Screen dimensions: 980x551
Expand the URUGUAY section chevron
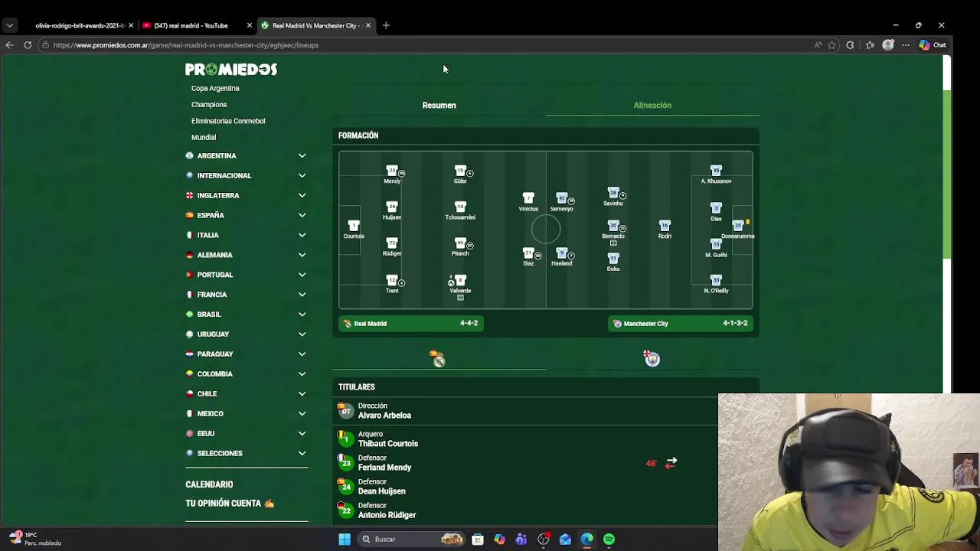pos(302,334)
